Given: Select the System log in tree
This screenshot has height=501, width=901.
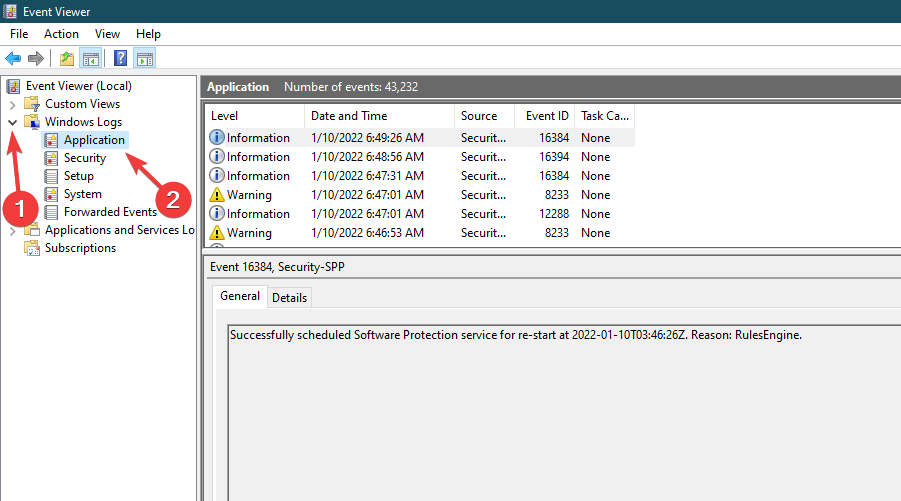Looking at the screenshot, I should [82, 194].
